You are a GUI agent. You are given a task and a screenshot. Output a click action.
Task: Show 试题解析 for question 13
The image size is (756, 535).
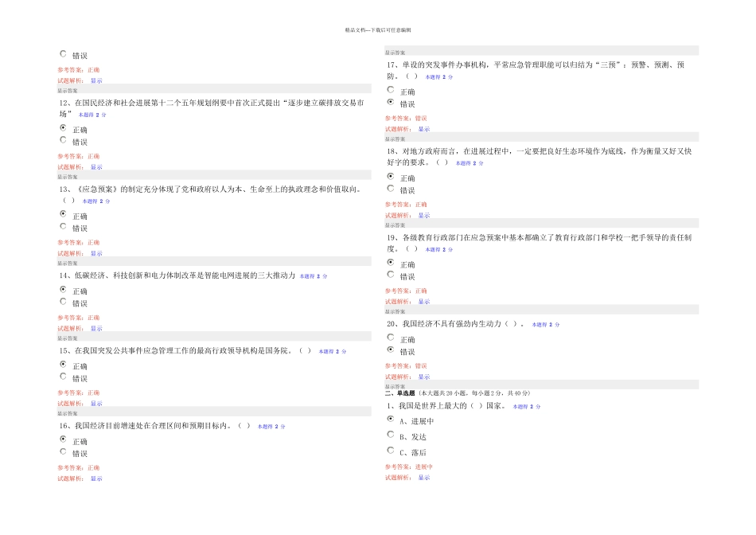click(96, 254)
